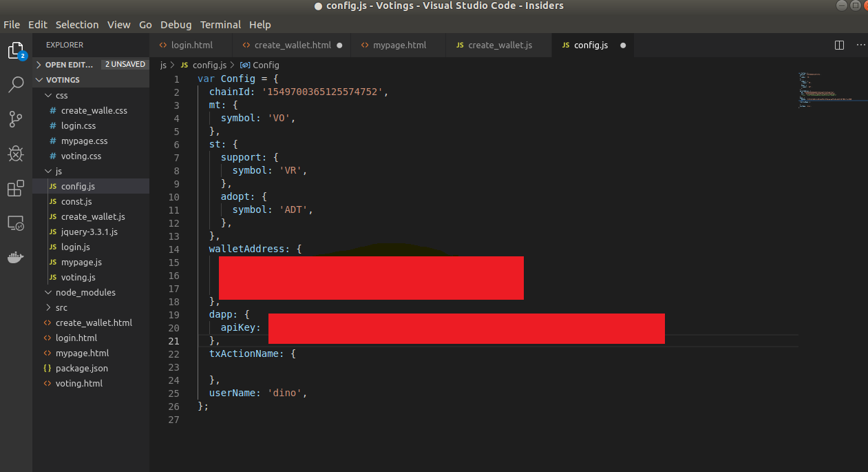868x472 pixels.
Task: Select the Run and Debug icon
Action: [15, 154]
